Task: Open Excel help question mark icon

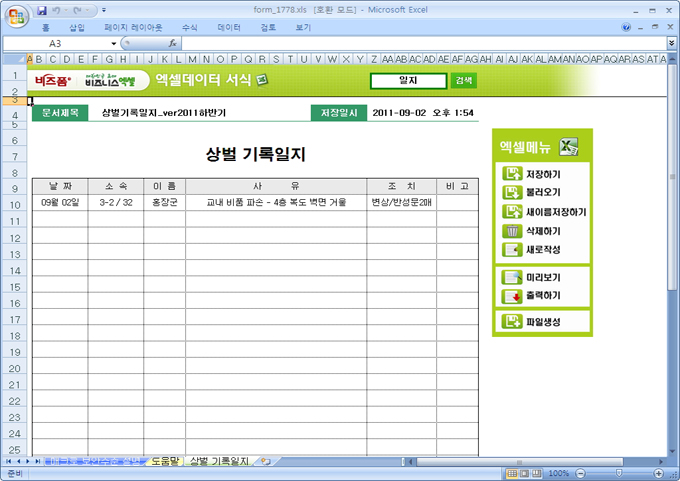Action: point(626,27)
